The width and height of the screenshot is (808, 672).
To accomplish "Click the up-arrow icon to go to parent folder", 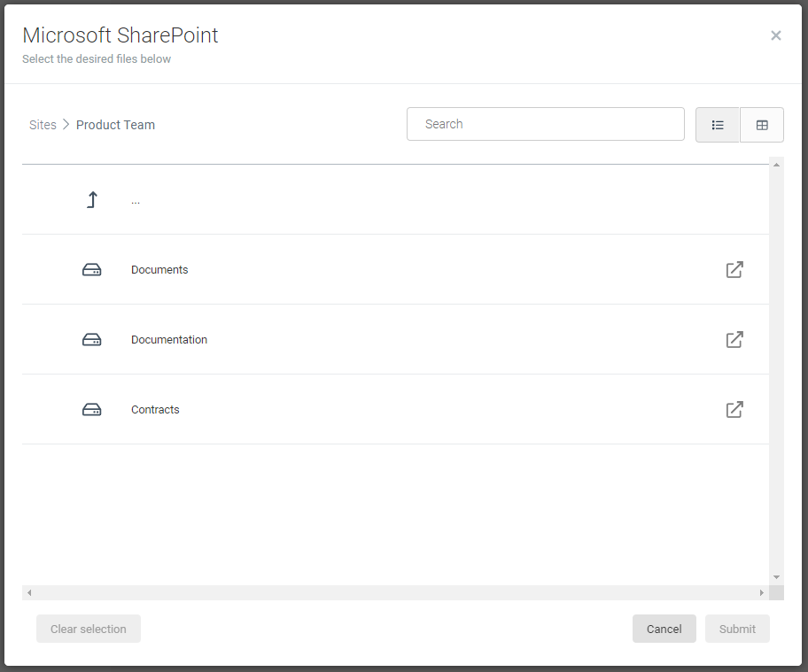I will pos(91,199).
